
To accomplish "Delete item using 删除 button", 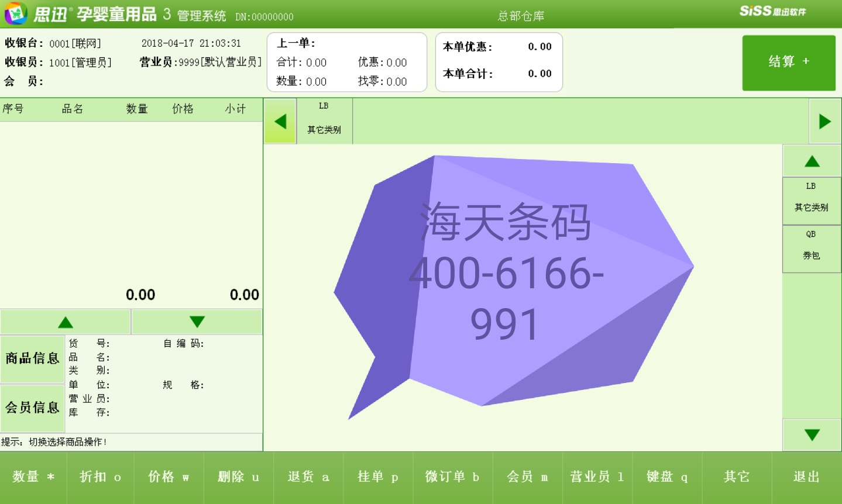I will 238,477.
